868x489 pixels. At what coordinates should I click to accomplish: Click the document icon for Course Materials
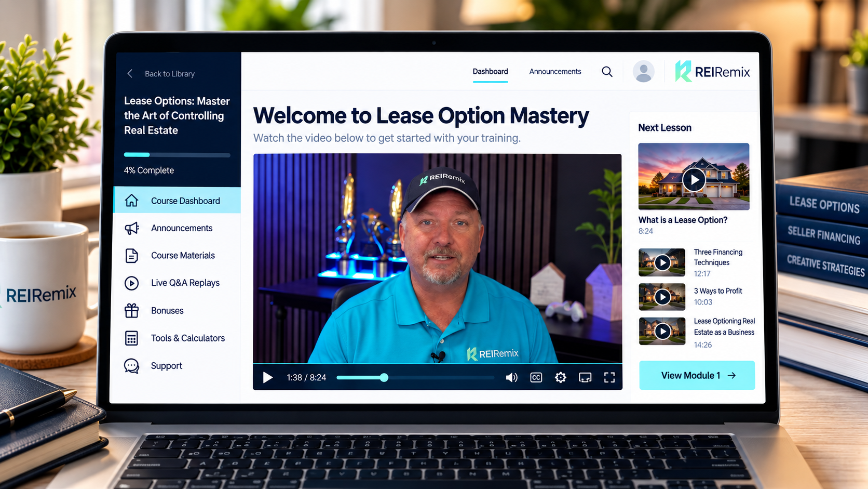click(x=131, y=256)
